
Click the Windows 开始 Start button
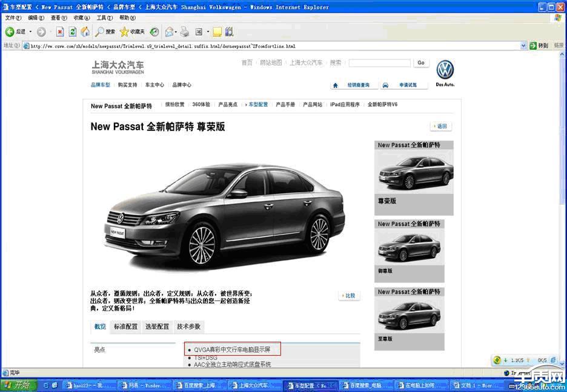(18, 385)
